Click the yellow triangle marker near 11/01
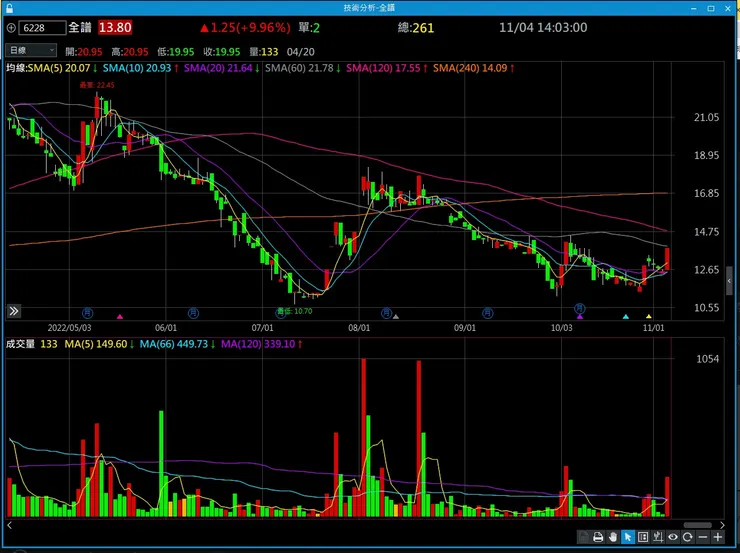The height and width of the screenshot is (553, 740). tap(649, 317)
